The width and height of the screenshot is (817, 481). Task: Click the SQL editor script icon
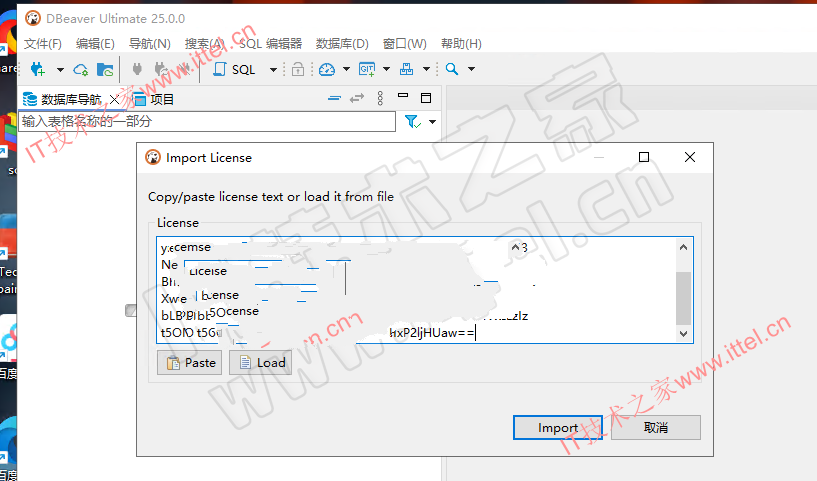[x=219, y=69]
